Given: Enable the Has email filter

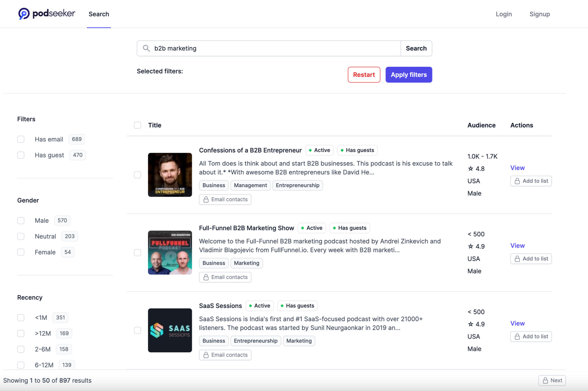Looking at the screenshot, I should pos(21,139).
